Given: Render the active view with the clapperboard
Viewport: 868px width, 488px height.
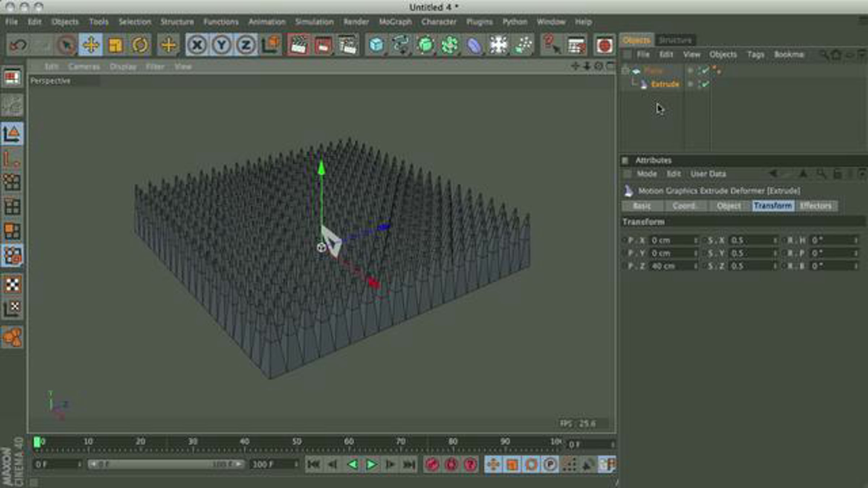Looking at the screenshot, I should click(298, 45).
